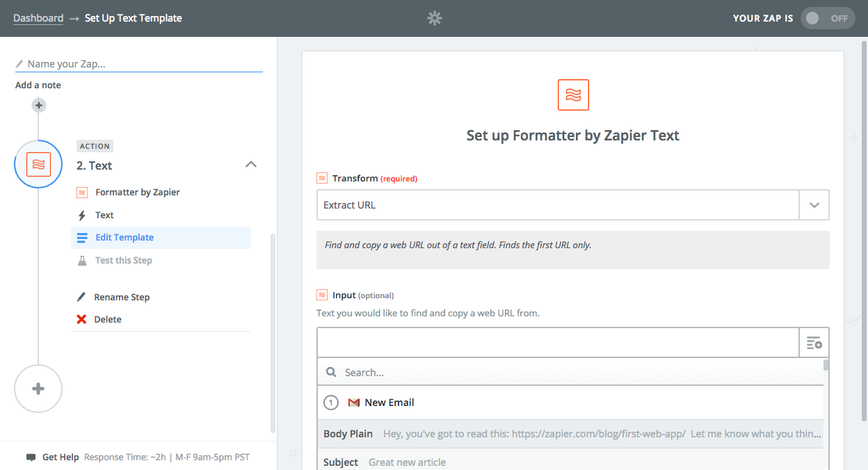
Task: Click the Rename Step pencil icon
Action: click(82, 297)
